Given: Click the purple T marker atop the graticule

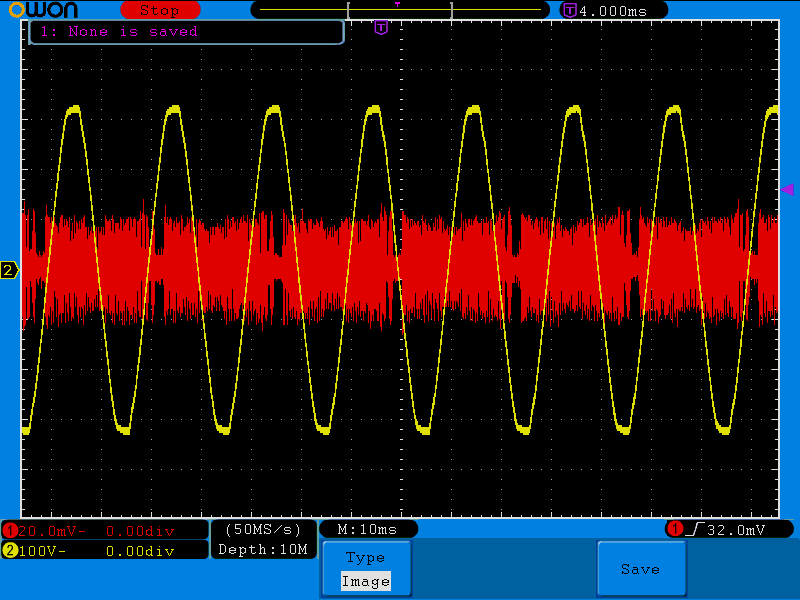Looking at the screenshot, I should tap(381, 28).
